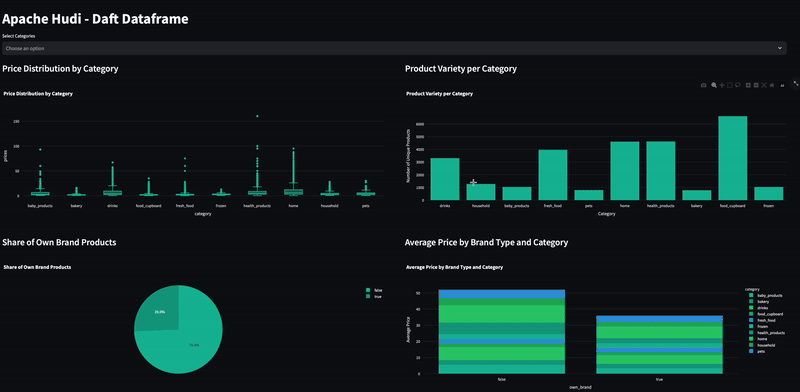Toggle home in the category legend
This screenshot has width=800, height=392.
tap(759, 339)
